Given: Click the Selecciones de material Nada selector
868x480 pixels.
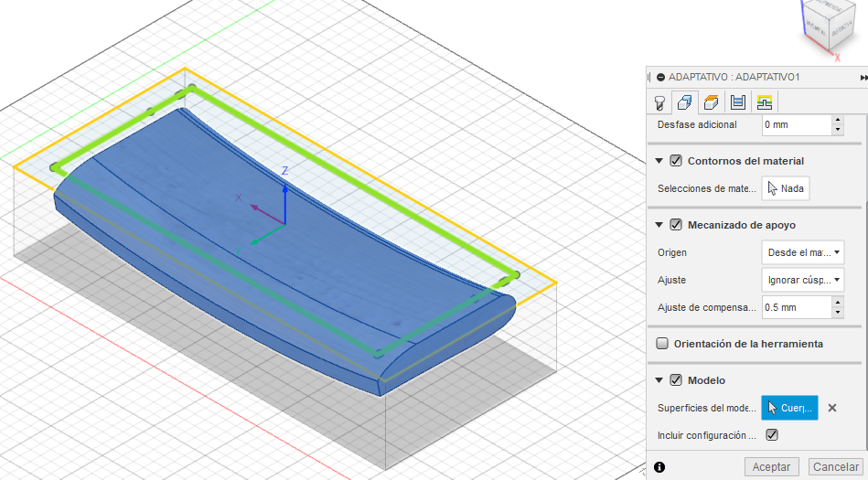Looking at the screenshot, I should (786, 188).
